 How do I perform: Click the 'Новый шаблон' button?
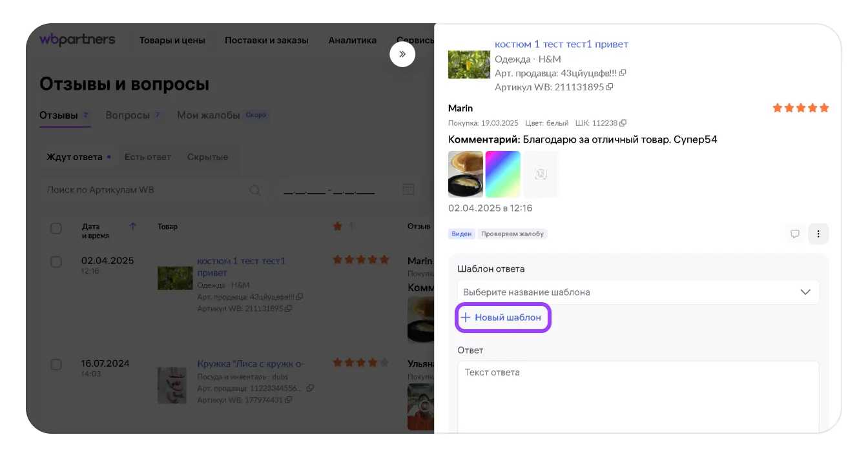503,318
